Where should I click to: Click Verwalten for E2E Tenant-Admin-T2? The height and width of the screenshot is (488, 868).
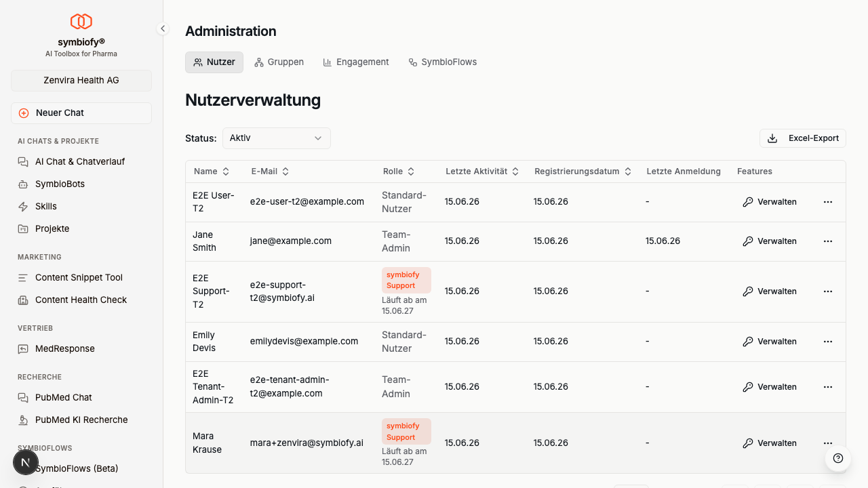click(770, 387)
